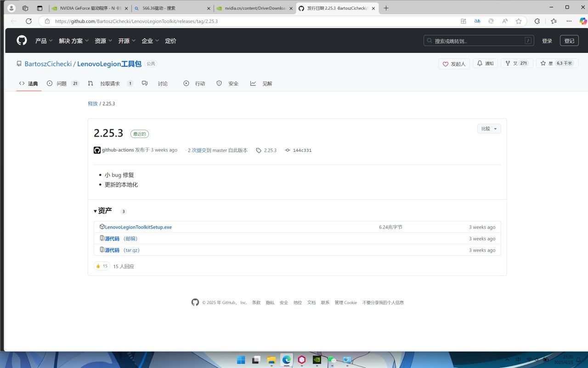Refresh the page with the reload icon
588x368 pixels.
click(x=28, y=21)
